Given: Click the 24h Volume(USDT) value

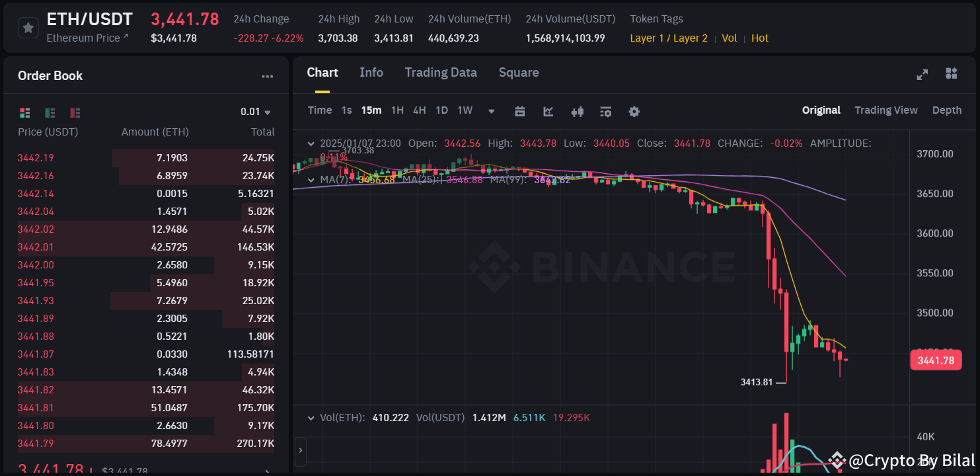Looking at the screenshot, I should (x=565, y=38).
